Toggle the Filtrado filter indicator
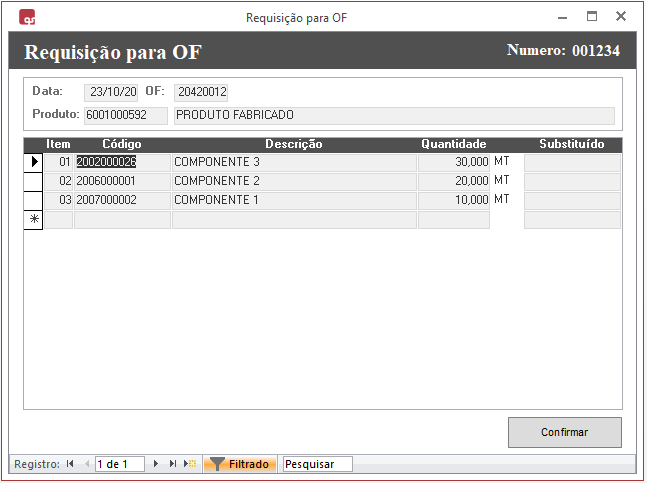Screen dimensions: 647x483 pyautogui.click(x=238, y=464)
